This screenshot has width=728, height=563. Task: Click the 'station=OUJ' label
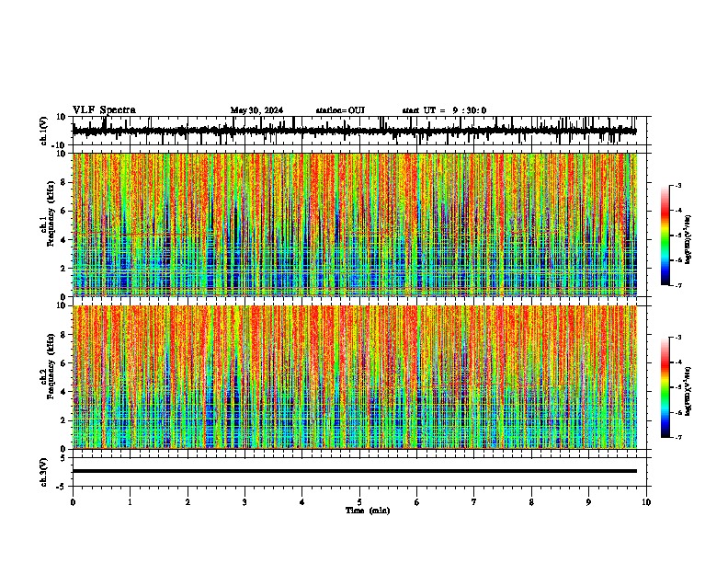click(x=340, y=110)
